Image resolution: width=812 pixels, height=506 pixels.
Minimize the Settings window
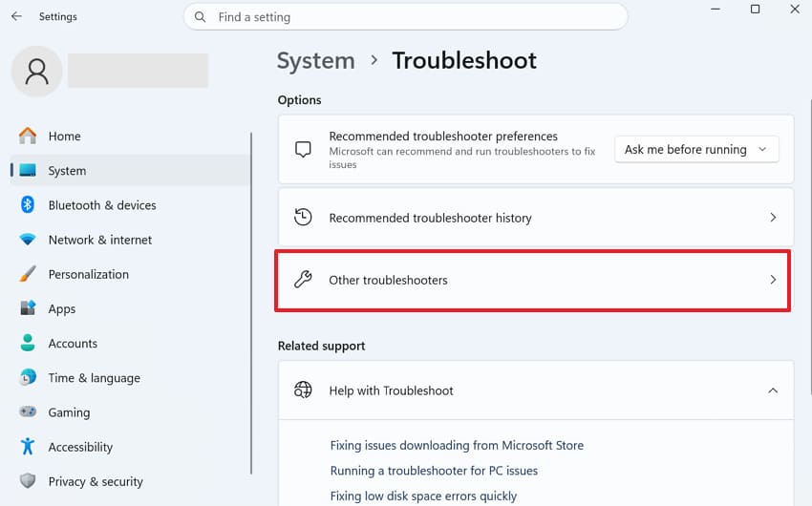[x=716, y=10]
